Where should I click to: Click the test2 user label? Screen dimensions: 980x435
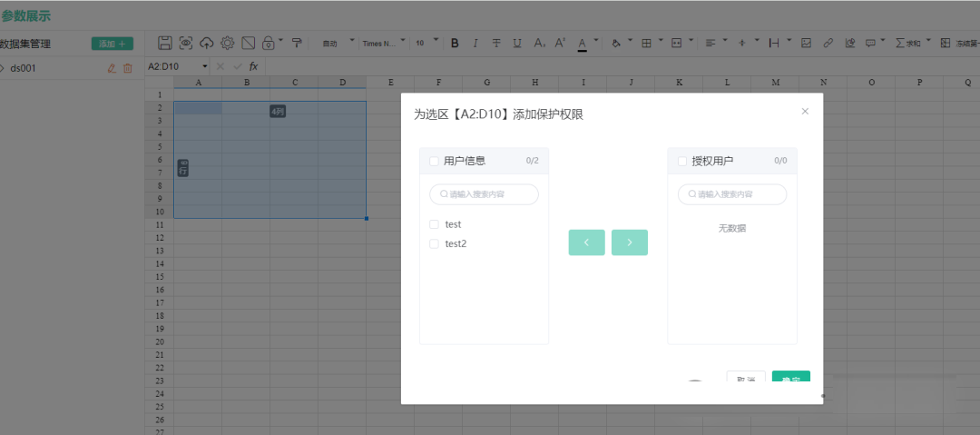[456, 243]
